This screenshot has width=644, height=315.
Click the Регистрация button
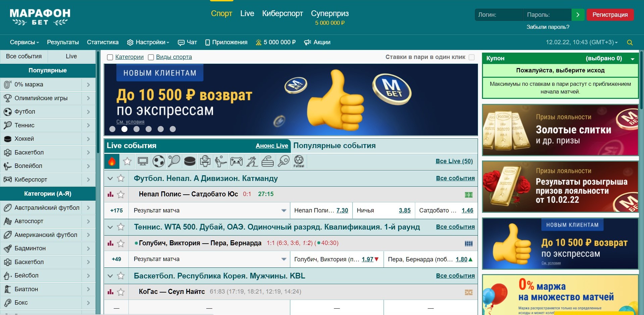point(610,15)
